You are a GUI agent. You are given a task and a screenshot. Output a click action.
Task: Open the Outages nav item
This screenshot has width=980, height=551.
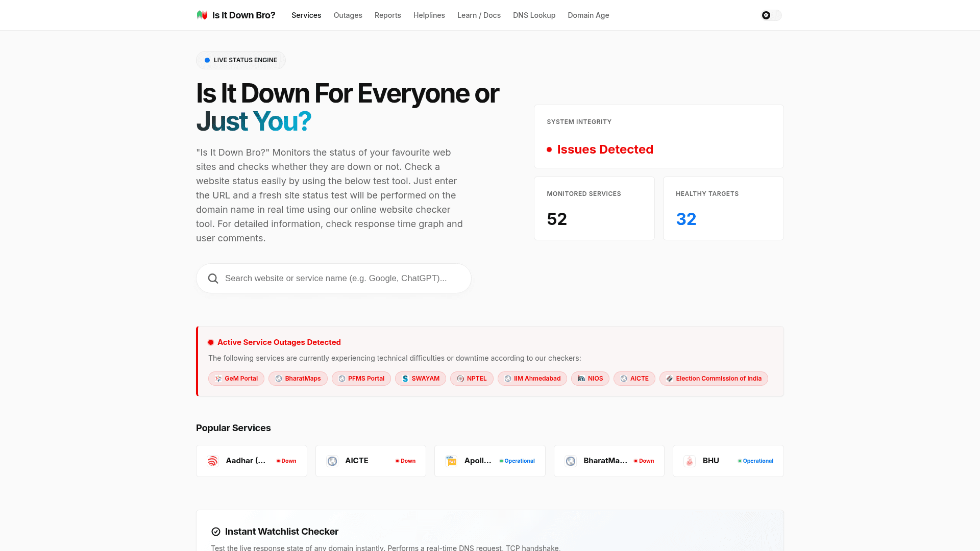348,15
